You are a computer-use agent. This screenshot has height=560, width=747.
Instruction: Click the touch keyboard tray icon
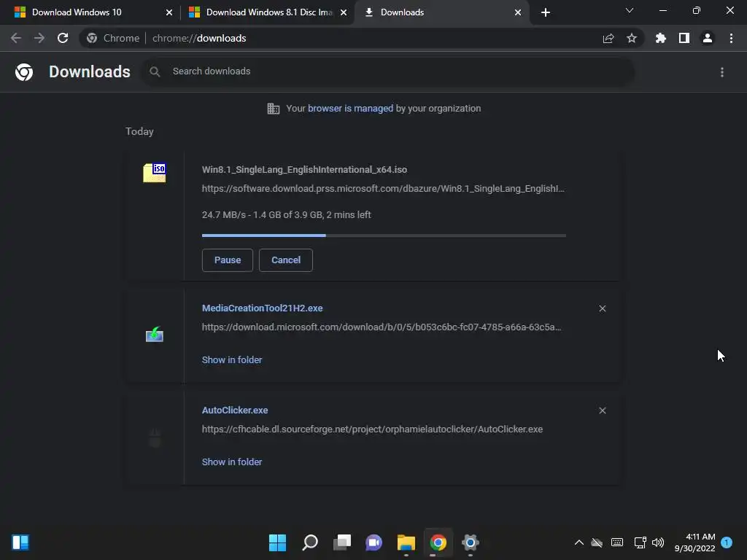[x=617, y=542]
